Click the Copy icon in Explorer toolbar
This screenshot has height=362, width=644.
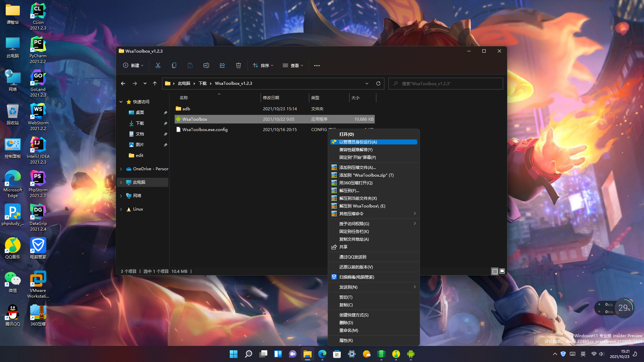[x=174, y=65]
